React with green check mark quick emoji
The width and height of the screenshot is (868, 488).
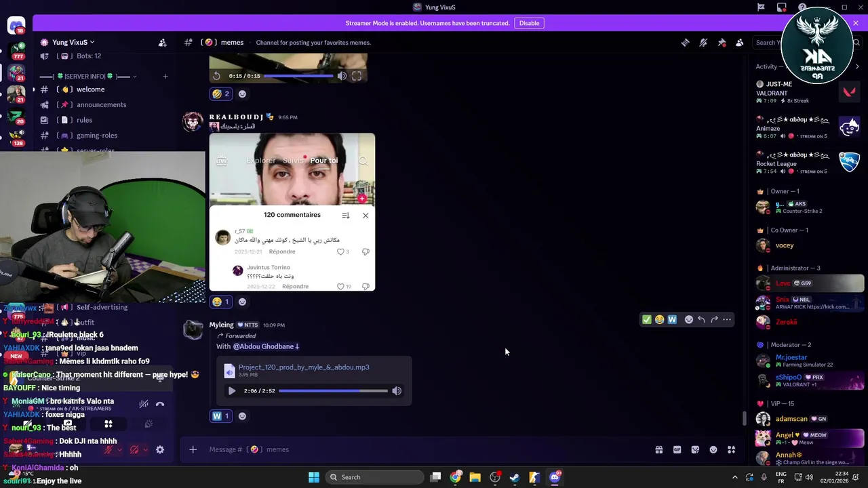(x=646, y=319)
